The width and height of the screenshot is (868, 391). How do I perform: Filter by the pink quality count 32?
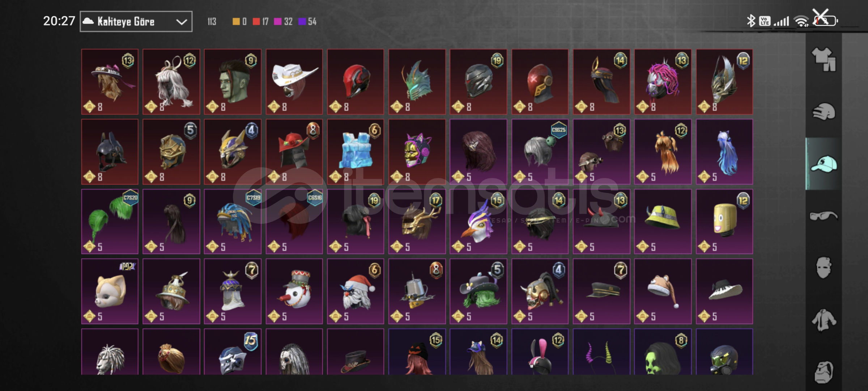coord(283,22)
